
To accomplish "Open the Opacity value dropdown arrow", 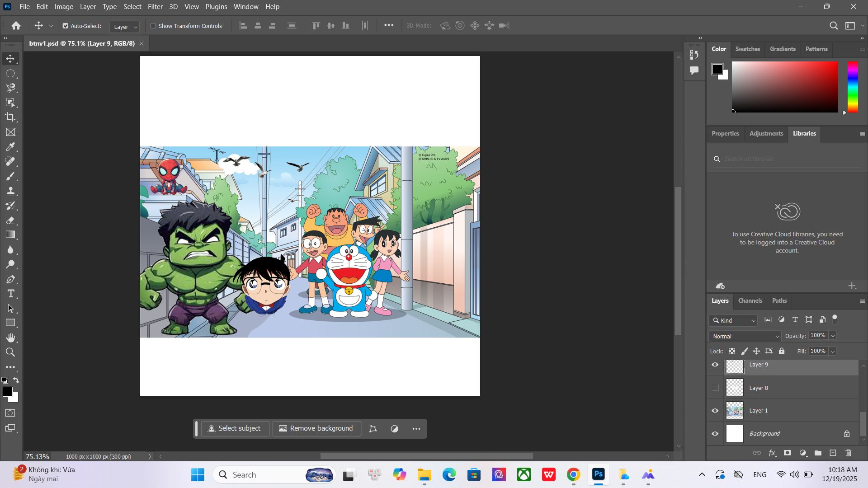I will coord(833,336).
